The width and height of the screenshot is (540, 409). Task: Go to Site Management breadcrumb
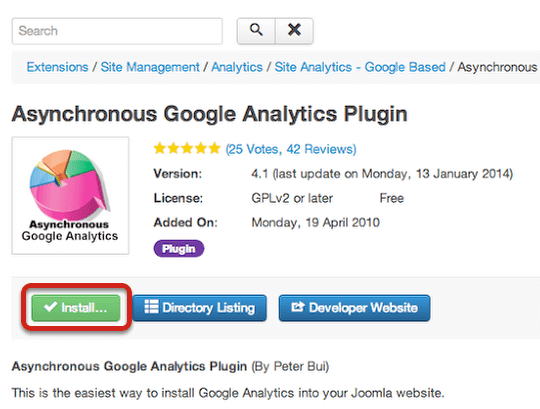click(150, 67)
